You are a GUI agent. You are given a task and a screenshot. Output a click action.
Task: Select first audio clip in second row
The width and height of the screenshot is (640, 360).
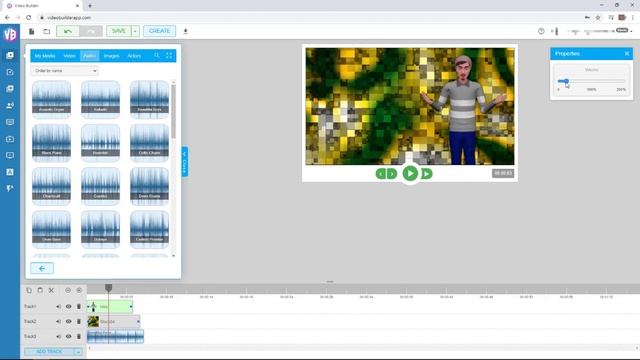coord(51,142)
